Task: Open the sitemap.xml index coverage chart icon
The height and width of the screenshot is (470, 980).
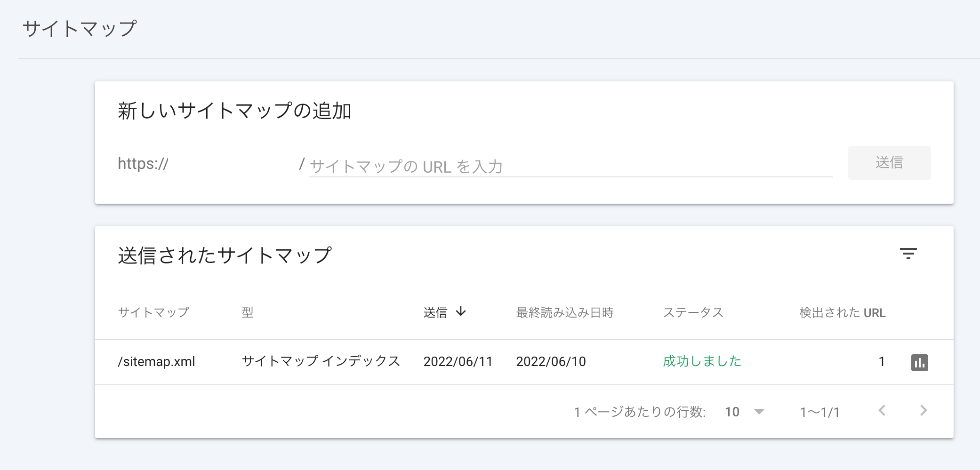Action: [x=919, y=363]
